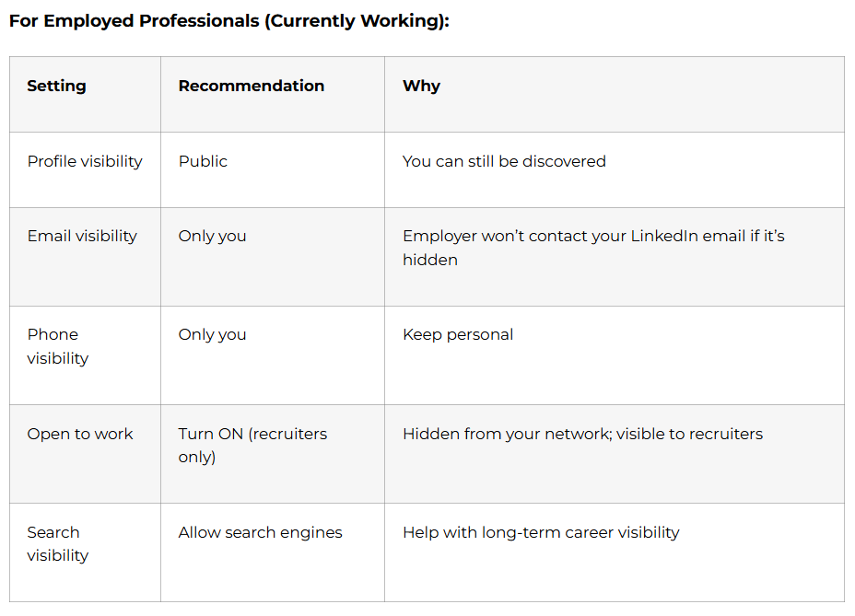Screen dimensions: 855x616
Task: Click the 'Why' column header
Action: pyautogui.click(x=421, y=86)
